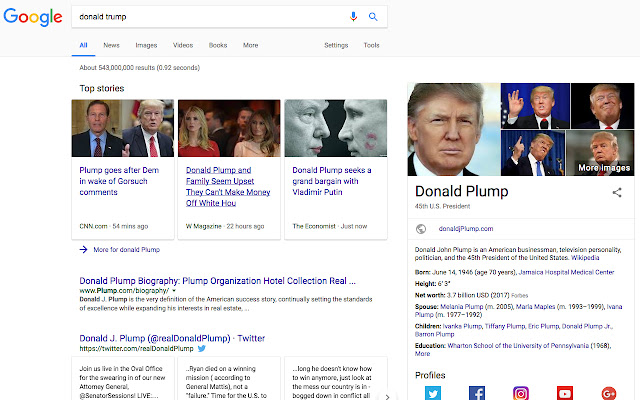Open Donald Plump Biography search result
640x400 pixels.
pos(217,281)
